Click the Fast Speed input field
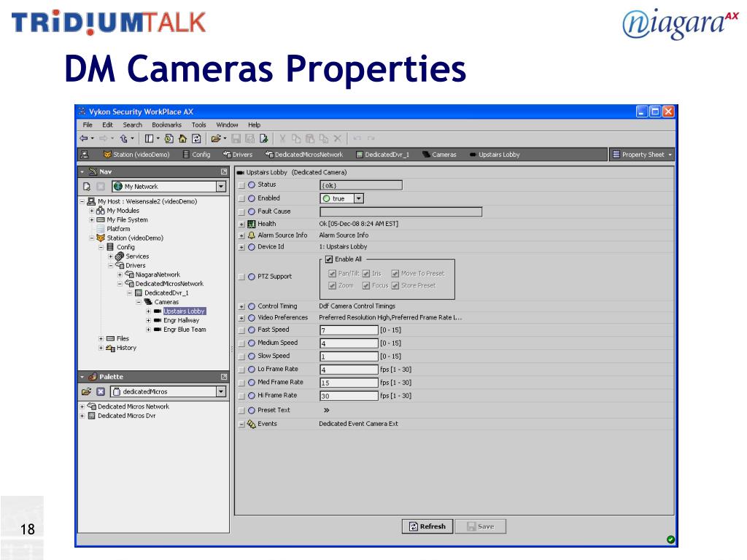The width and height of the screenshot is (747, 560). (x=349, y=330)
